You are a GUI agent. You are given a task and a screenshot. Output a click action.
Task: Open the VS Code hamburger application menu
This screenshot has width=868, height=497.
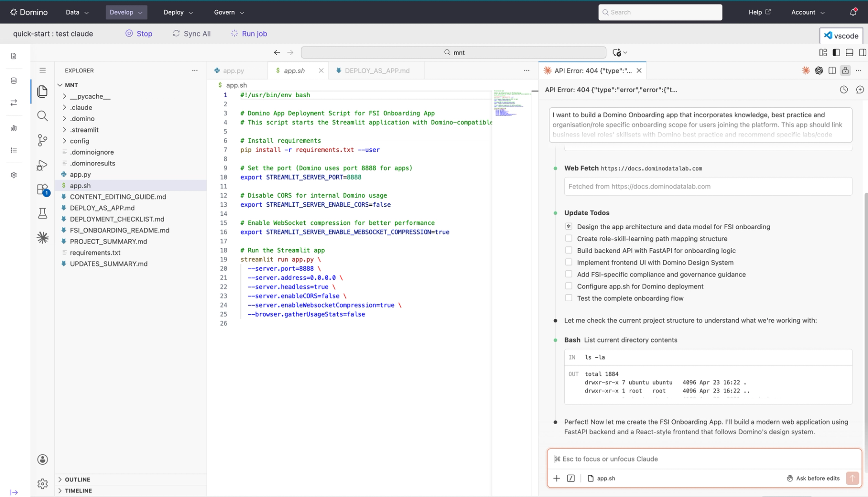click(42, 70)
